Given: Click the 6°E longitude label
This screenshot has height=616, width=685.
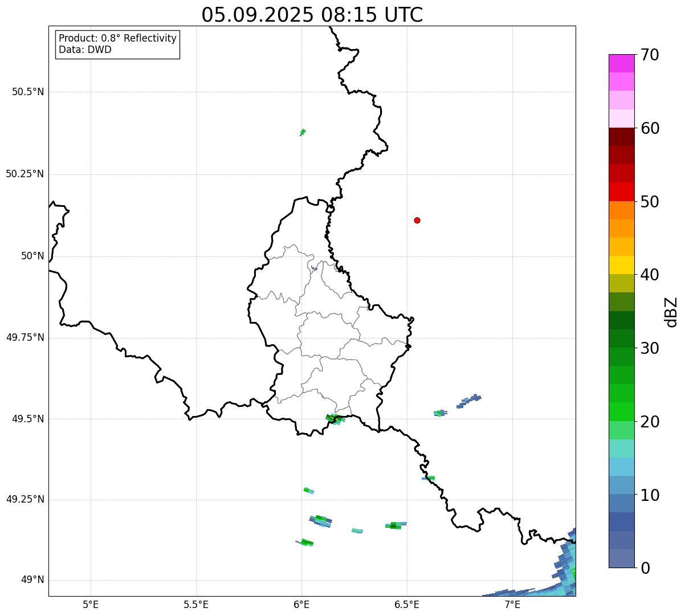Looking at the screenshot, I should [x=301, y=604].
